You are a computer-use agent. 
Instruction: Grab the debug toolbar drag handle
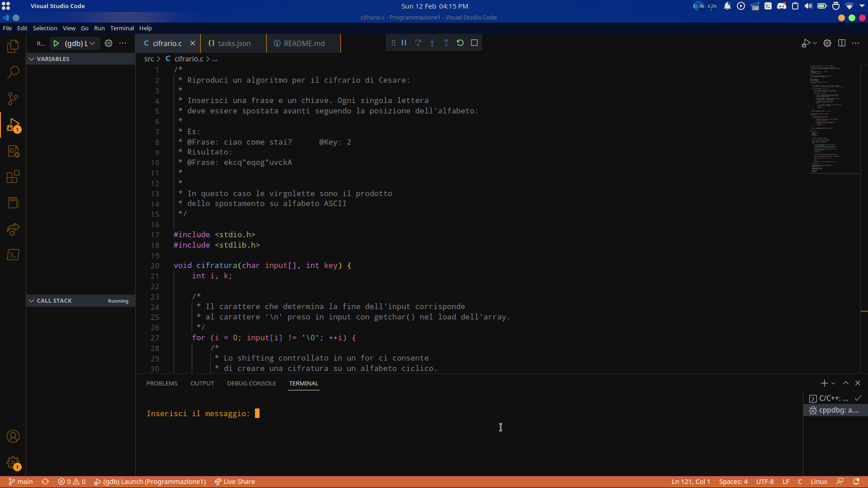393,43
